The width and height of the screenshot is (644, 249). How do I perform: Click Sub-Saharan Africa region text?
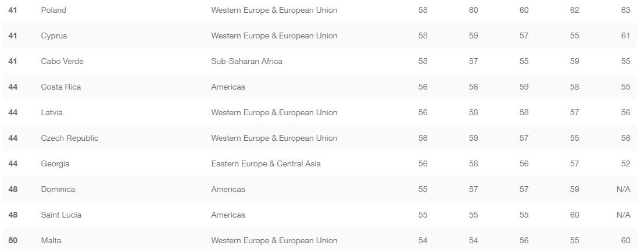pos(246,62)
